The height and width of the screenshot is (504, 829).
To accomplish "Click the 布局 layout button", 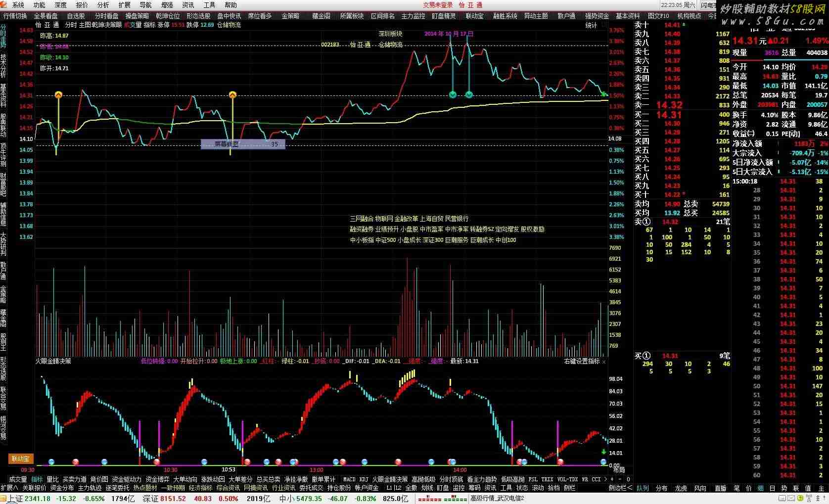I will click(x=619, y=470).
